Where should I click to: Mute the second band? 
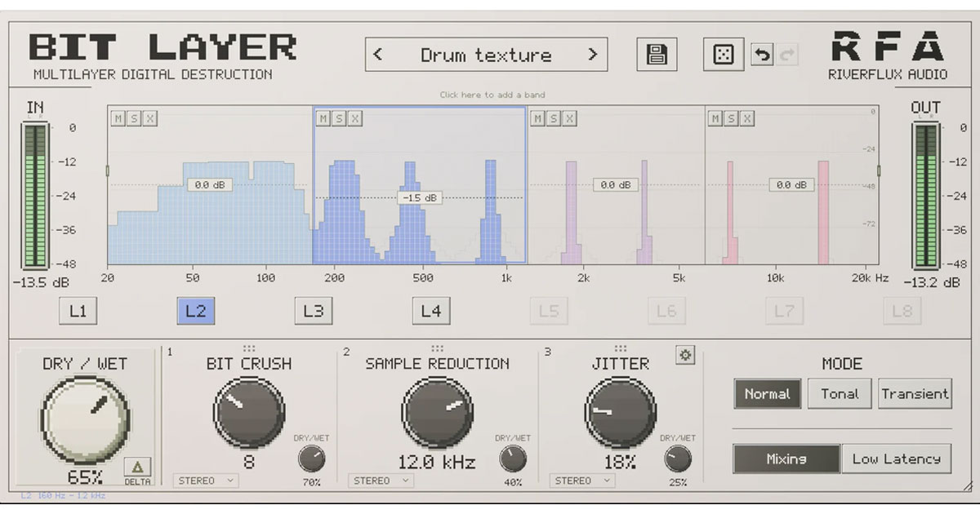point(323,119)
